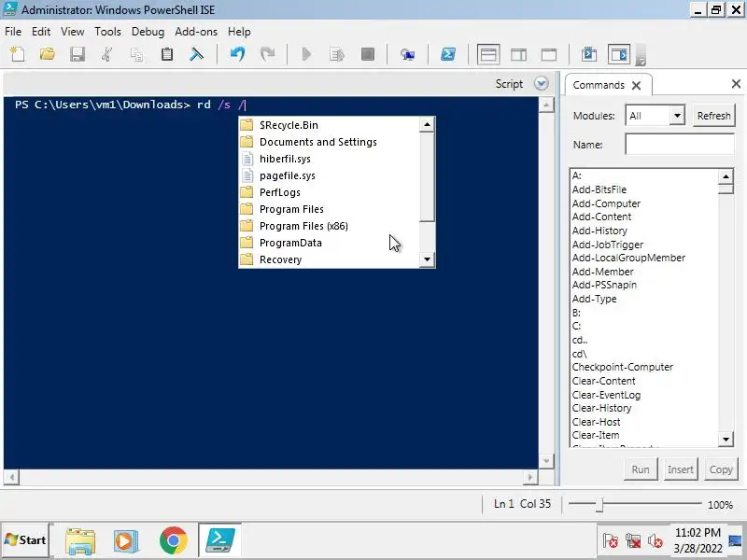Select Add-Computer in the commands list
The image size is (747, 560).
click(606, 203)
